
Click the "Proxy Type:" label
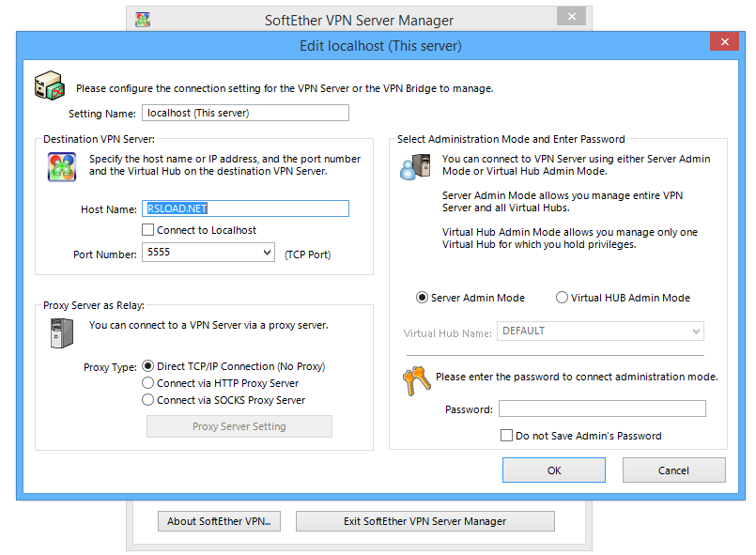pos(111,367)
